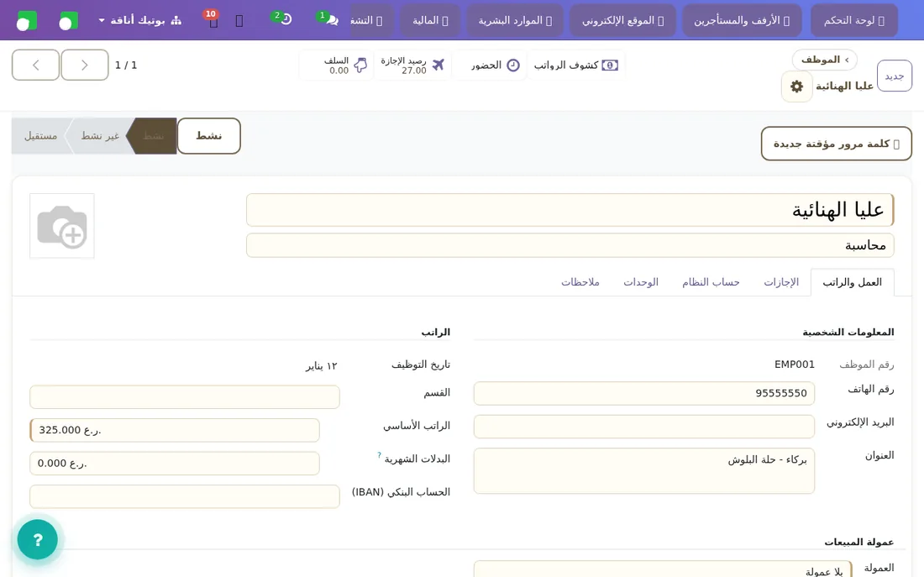The width and height of the screenshot is (924, 577).
Task: Open the gear actions menu beside عليا الهنائية
Action: click(x=796, y=86)
